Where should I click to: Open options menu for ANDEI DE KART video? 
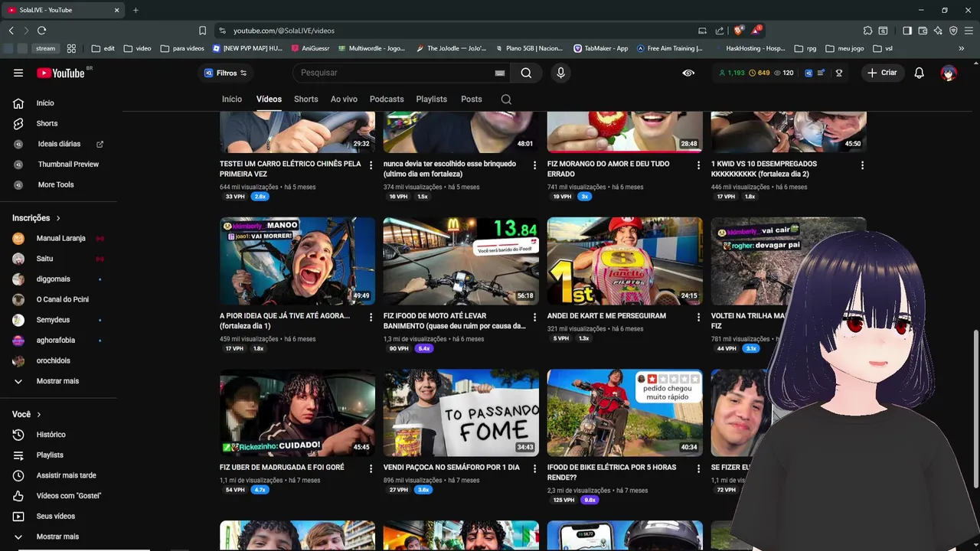point(698,317)
